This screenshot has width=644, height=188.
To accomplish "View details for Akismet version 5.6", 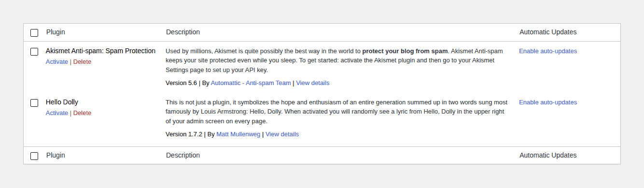I will [x=313, y=83].
